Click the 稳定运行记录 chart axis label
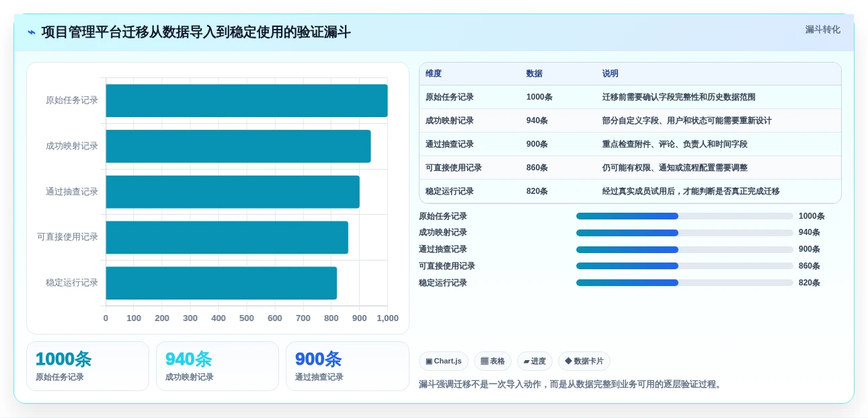This screenshot has width=868, height=418. (72, 283)
